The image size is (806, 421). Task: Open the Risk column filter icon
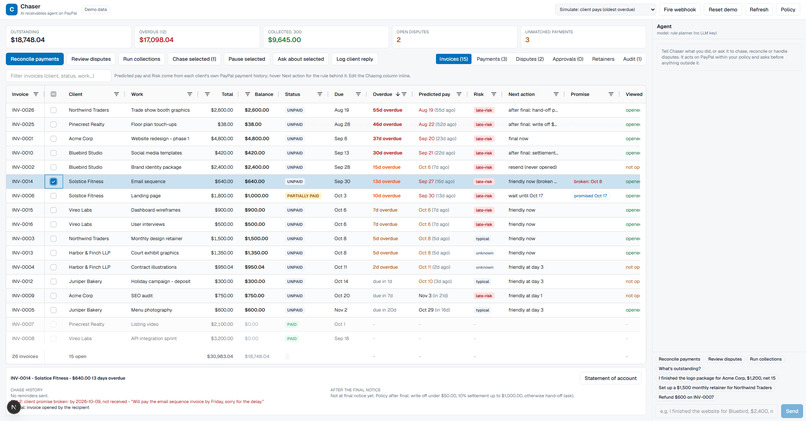coord(494,94)
